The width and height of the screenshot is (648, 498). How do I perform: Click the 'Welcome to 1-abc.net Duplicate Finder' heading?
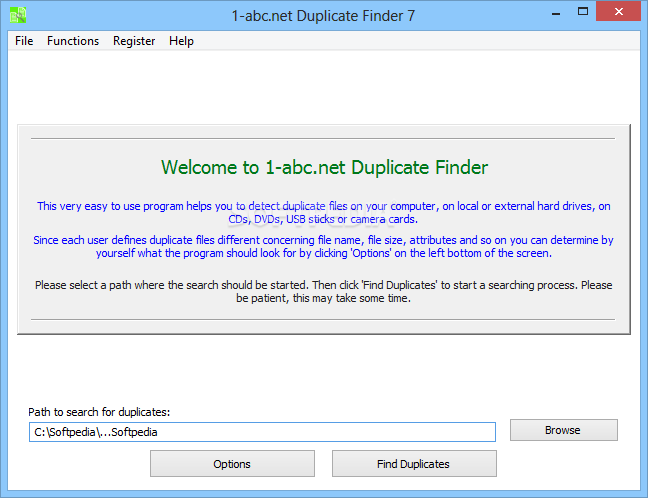(x=324, y=167)
